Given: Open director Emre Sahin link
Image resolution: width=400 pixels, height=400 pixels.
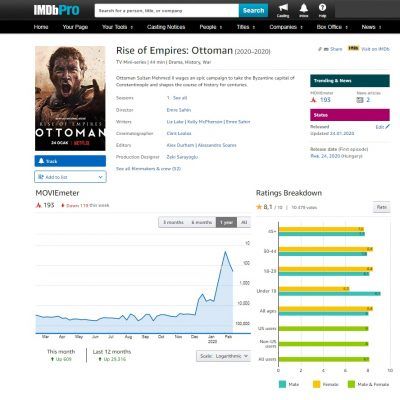Looking at the screenshot, I should [179, 110].
